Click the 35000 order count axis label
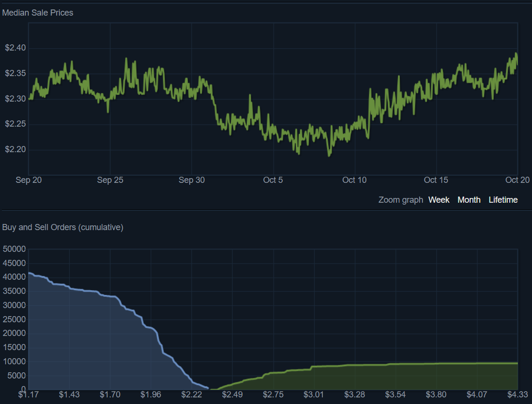The width and height of the screenshot is (532, 404). point(14,291)
